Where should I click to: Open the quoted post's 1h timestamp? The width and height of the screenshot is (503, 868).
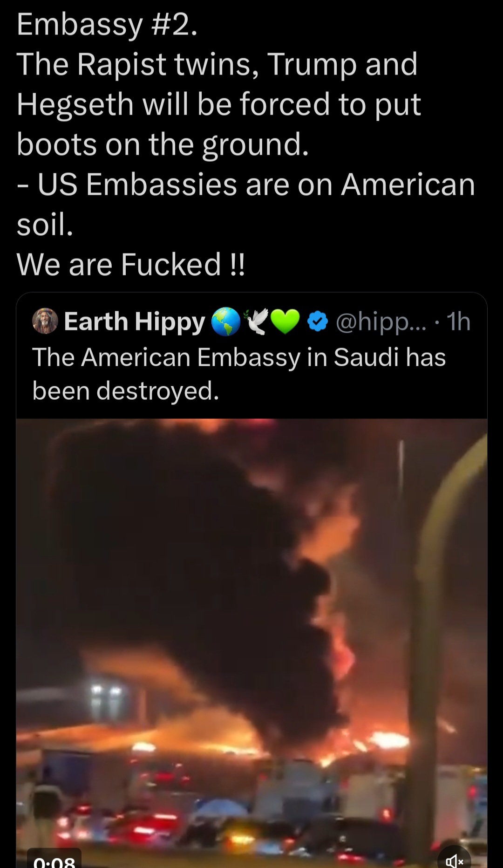[x=459, y=321]
